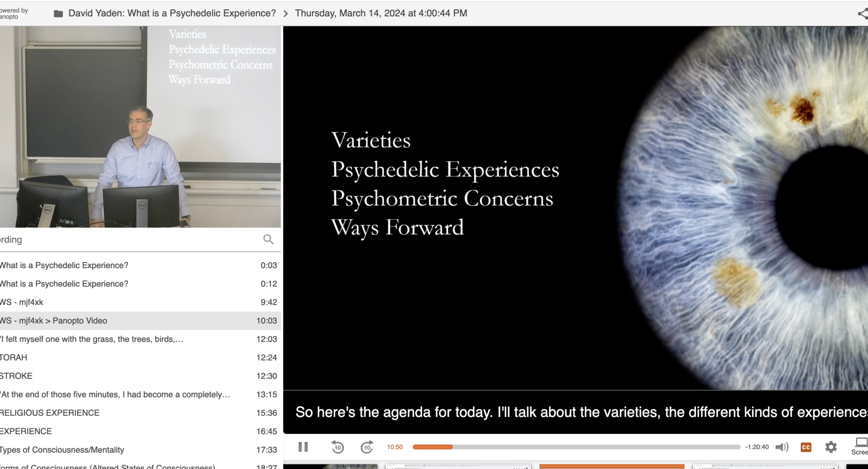Jump to 'WS - mjf4xk' at 9:42
Screen dimensions: 868x469
click(141, 302)
